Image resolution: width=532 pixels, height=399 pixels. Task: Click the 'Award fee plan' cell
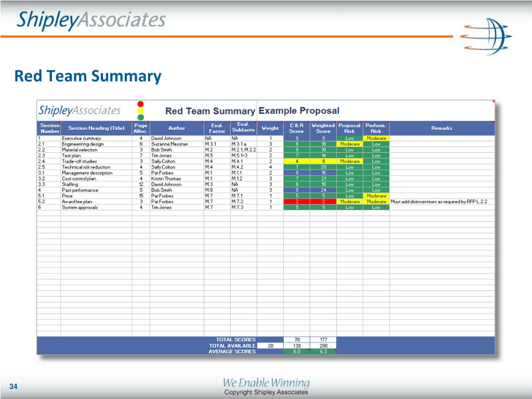pos(96,202)
